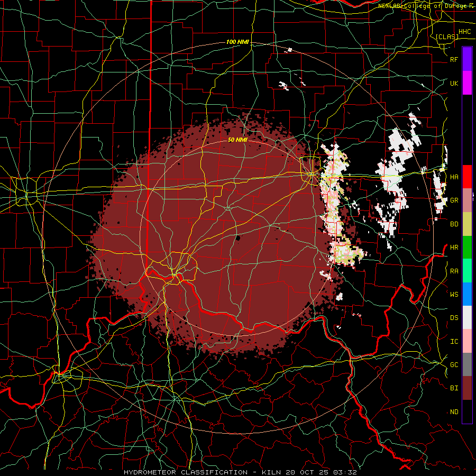Click the black radar site dot
The width and height of the screenshot is (476, 476).
tap(238, 238)
